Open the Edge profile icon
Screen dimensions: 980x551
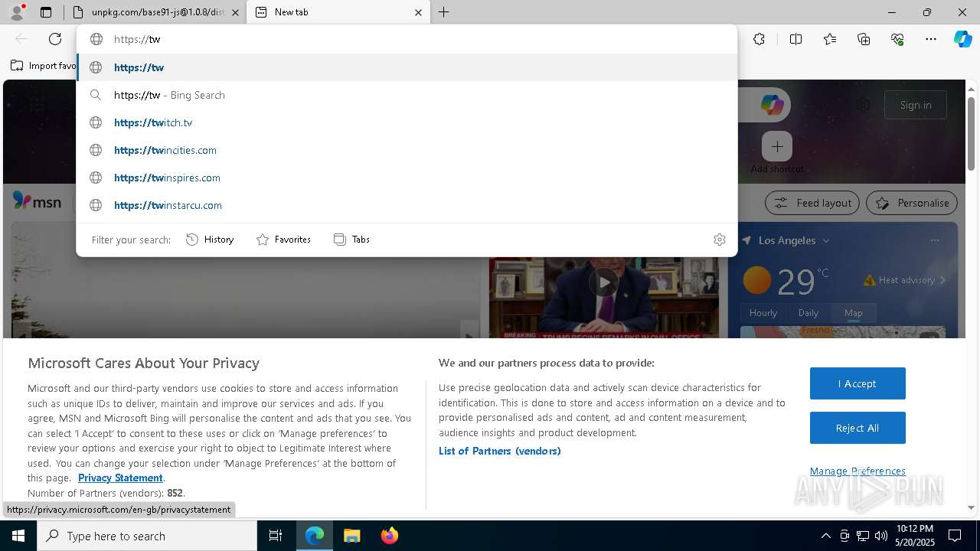[17, 12]
